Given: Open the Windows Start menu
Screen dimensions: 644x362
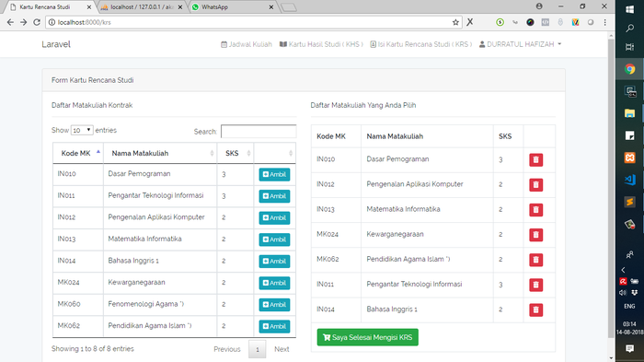Looking at the screenshot, I should [x=629, y=9].
